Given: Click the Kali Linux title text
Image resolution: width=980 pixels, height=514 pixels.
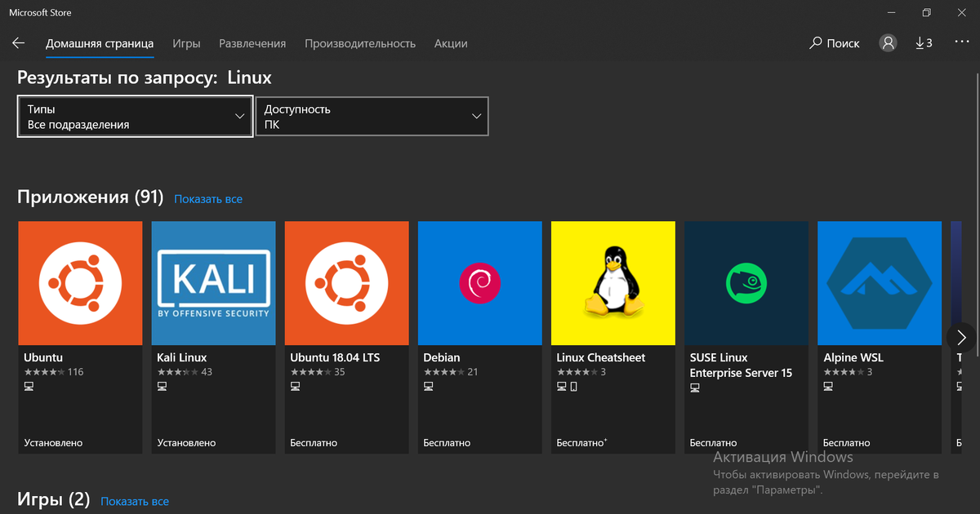Looking at the screenshot, I should [x=182, y=357].
